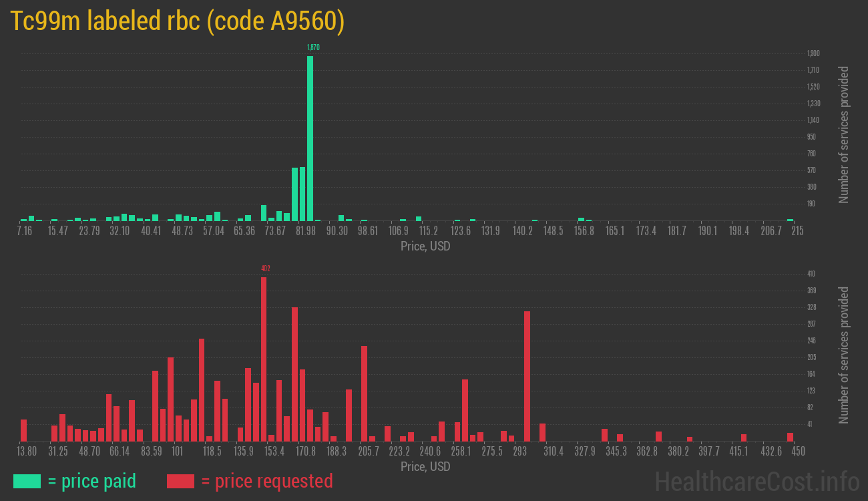Click the chart title Tc99m labeled rbc
Viewport: 868px width, 501px height.
click(x=177, y=22)
